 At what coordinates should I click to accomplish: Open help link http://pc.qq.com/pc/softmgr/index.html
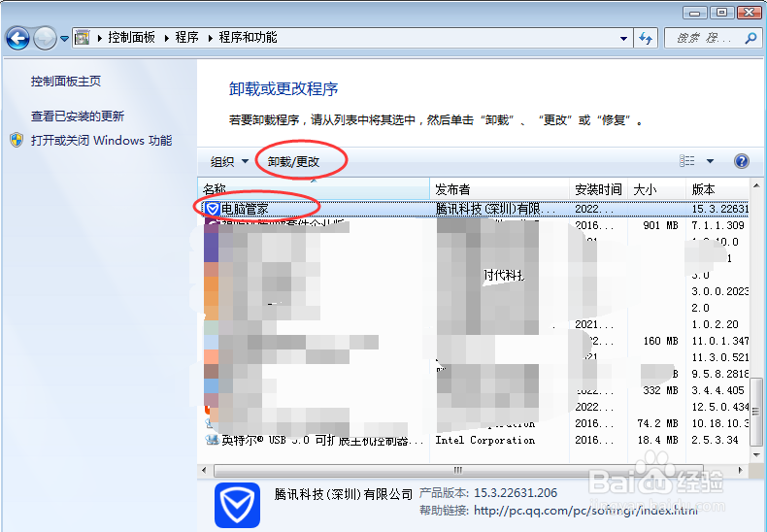click(x=585, y=511)
